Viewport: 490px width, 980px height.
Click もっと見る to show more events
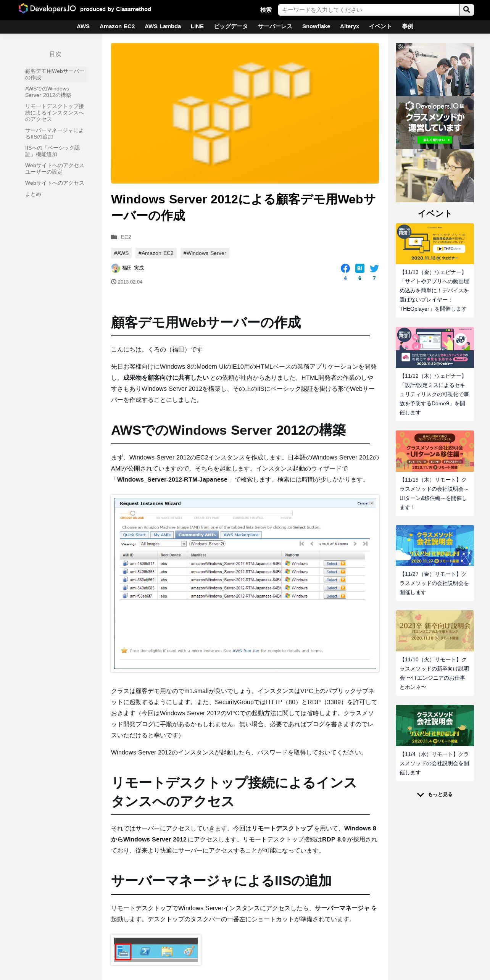(x=435, y=795)
